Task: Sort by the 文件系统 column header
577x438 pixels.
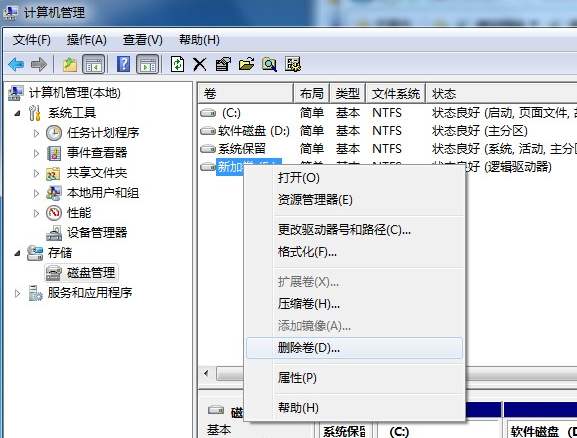Action: click(396, 93)
